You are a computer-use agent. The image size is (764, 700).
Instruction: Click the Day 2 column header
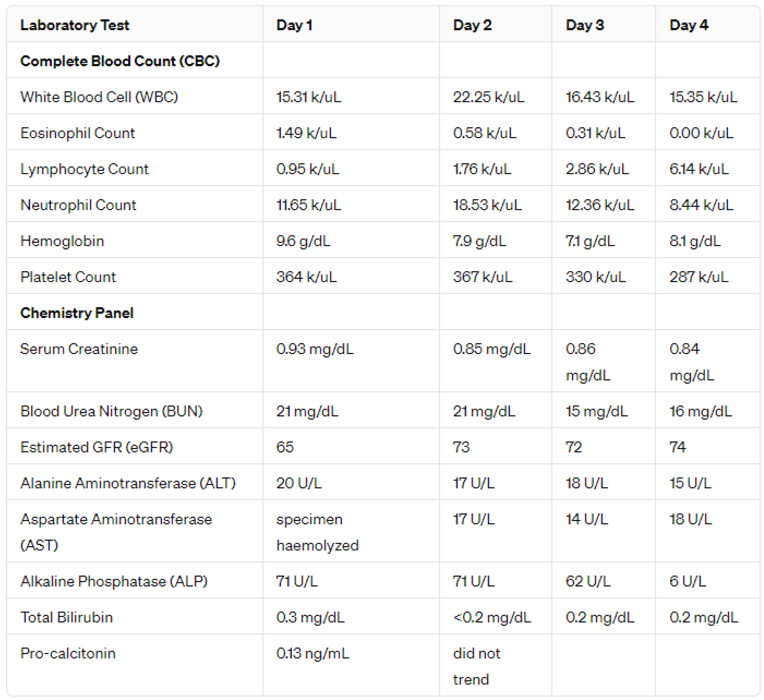[472, 25]
